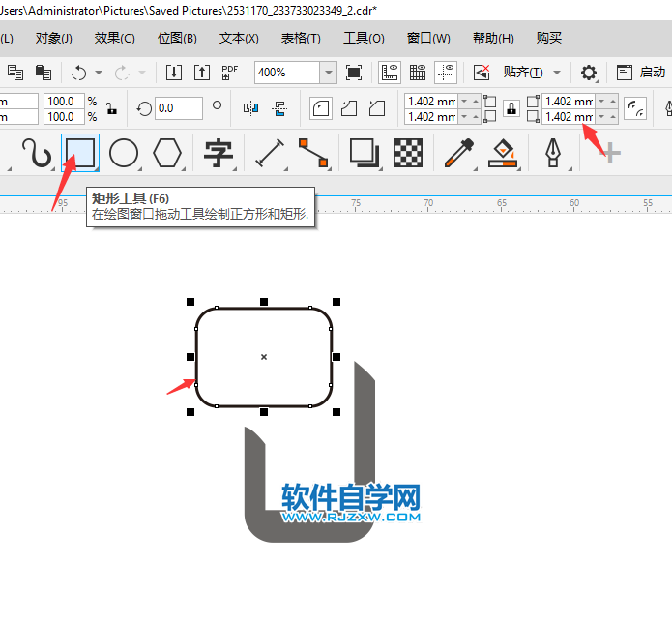The image size is (672, 623).
Task: Select the Transparency tool
Action: coord(408,153)
